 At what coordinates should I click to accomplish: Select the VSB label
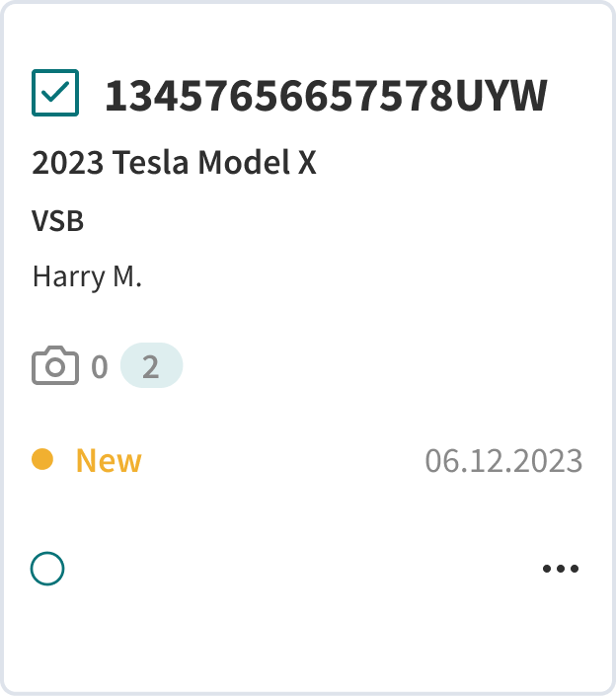tap(58, 220)
